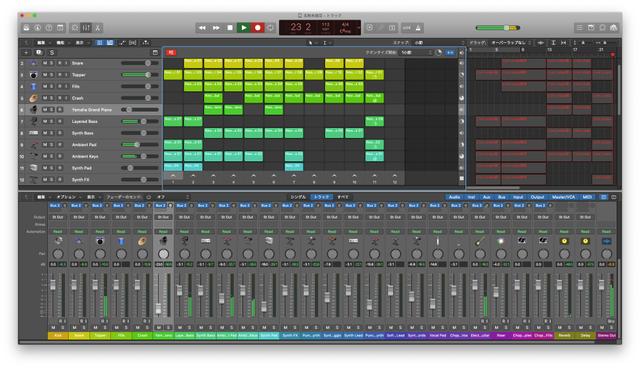
Task: Open the Loop Browser
Action: 602,28
